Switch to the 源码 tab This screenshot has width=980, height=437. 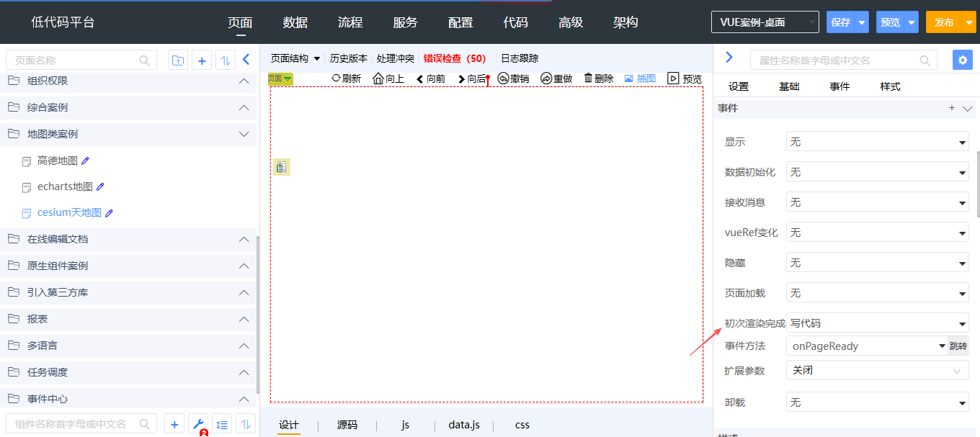coord(347,425)
